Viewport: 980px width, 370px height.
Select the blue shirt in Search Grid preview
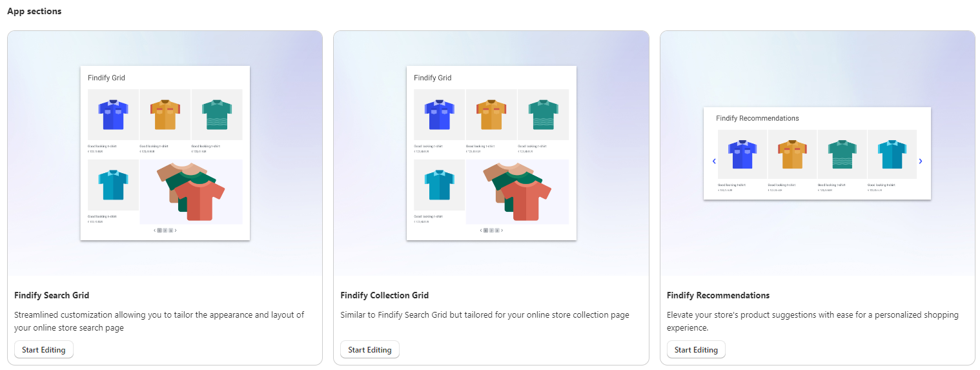pos(114,115)
